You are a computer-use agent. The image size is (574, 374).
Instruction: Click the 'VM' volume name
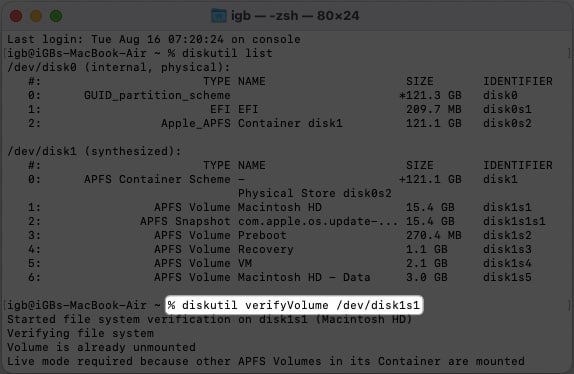point(245,263)
